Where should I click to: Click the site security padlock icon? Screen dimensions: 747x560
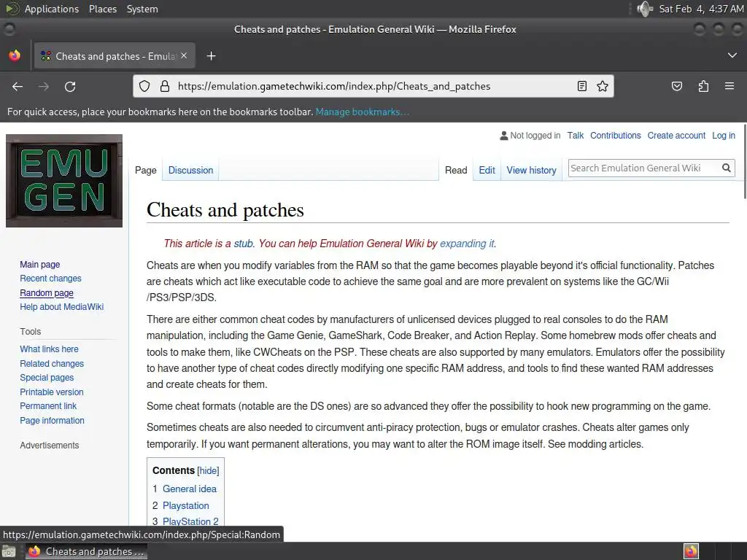(164, 86)
